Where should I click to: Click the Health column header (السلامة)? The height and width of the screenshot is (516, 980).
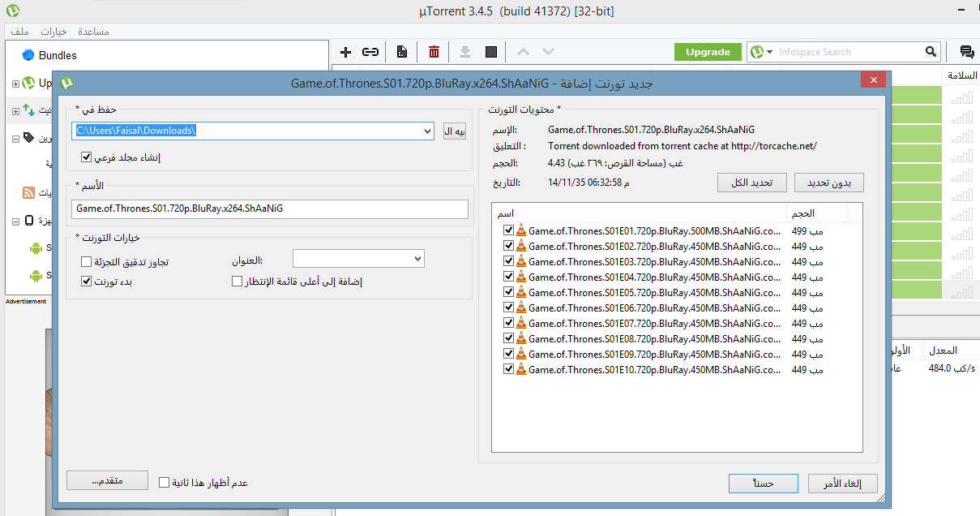tap(961, 75)
